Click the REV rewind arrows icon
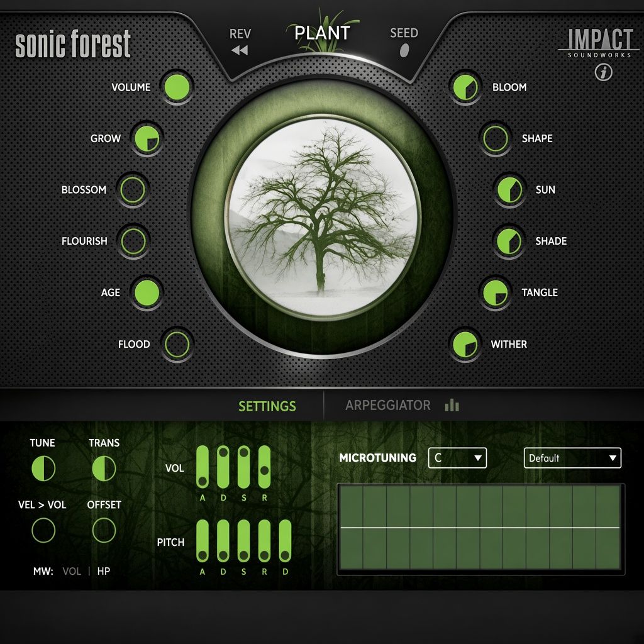This screenshot has width=644, height=644. pyautogui.click(x=240, y=50)
